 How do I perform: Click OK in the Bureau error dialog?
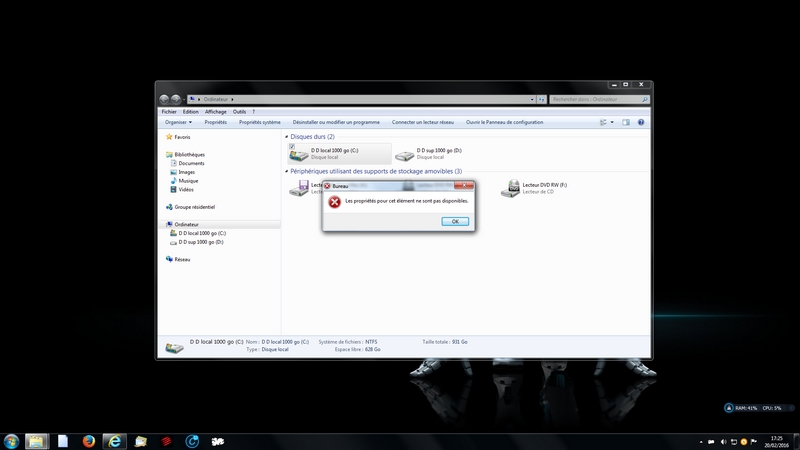coord(454,221)
